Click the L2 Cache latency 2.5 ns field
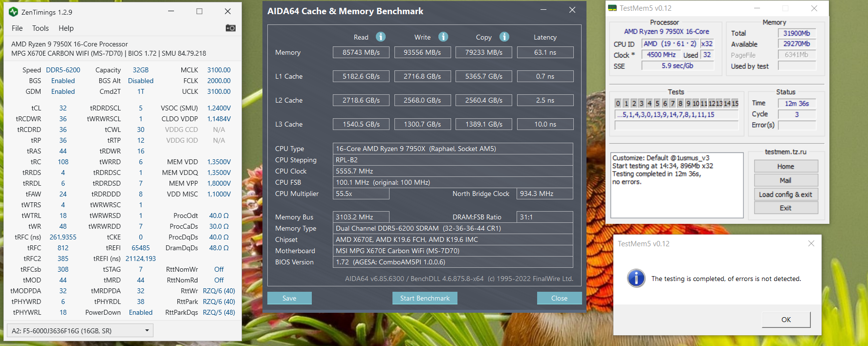The height and width of the screenshot is (346, 868). [545, 100]
